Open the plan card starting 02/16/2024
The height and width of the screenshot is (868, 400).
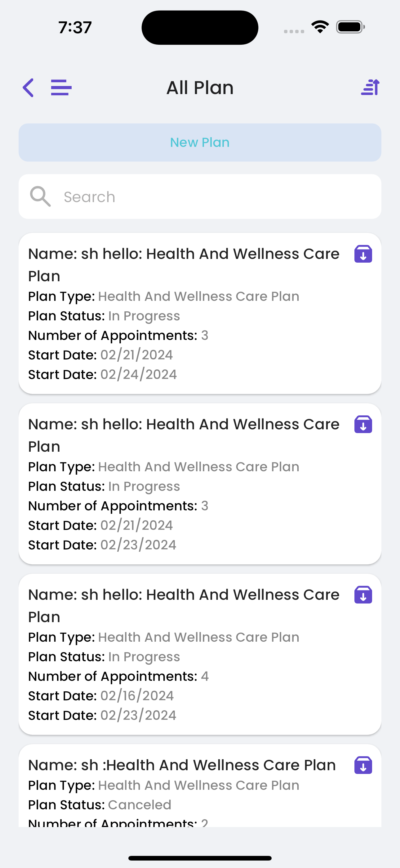(200, 654)
